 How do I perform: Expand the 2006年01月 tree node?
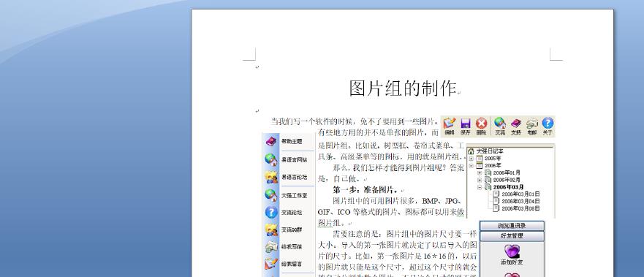tap(480, 172)
